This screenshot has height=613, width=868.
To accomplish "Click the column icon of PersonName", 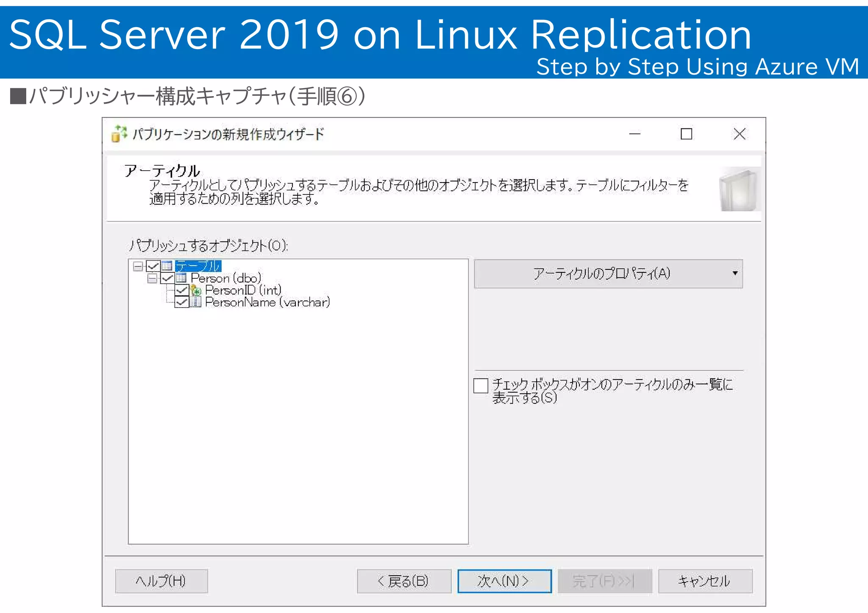I will pyautogui.click(x=195, y=302).
